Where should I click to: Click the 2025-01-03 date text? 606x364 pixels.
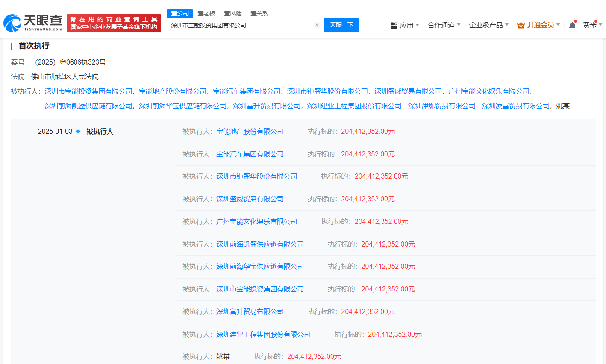[55, 131]
